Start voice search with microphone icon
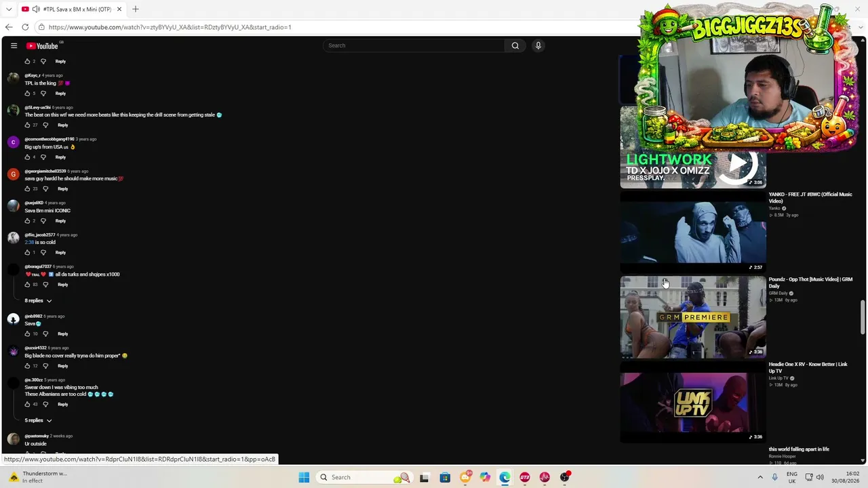The height and width of the screenshot is (488, 868). pos(538,45)
